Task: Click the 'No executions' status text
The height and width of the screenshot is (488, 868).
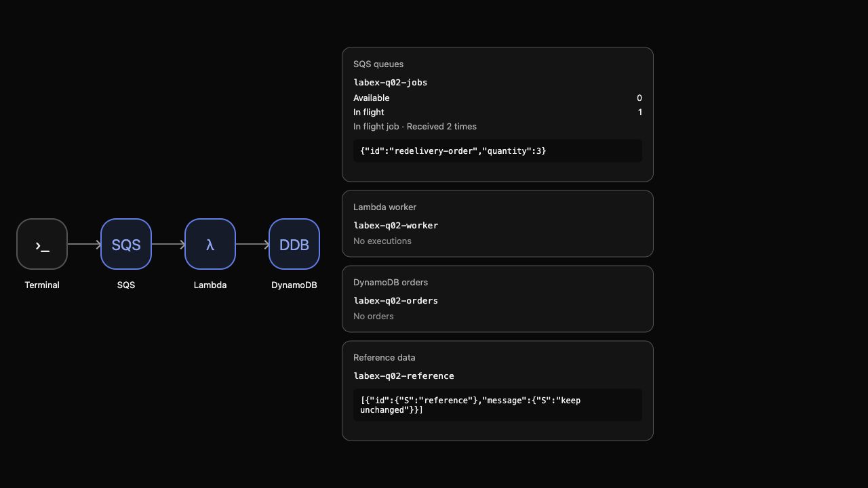Action: coord(382,241)
